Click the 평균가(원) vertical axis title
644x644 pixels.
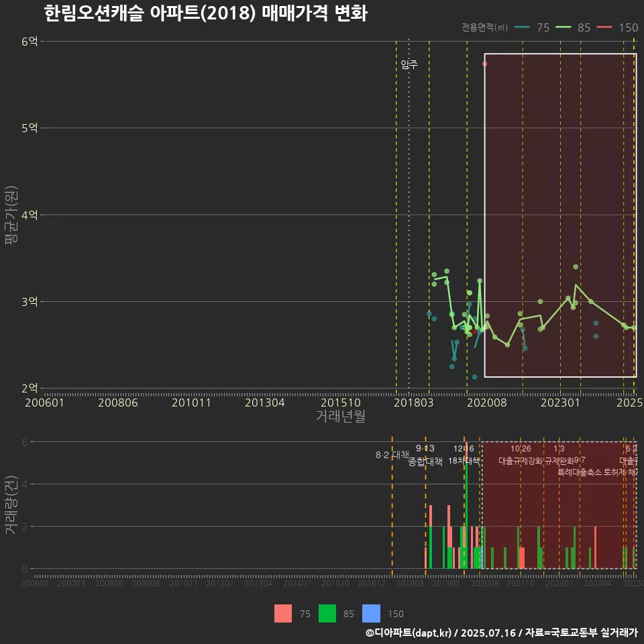[x=11, y=215]
